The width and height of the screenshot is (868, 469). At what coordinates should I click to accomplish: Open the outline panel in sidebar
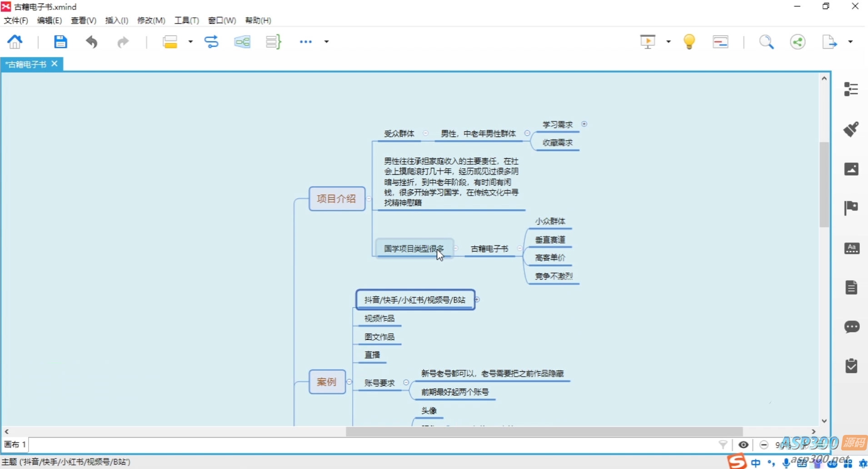pyautogui.click(x=851, y=89)
